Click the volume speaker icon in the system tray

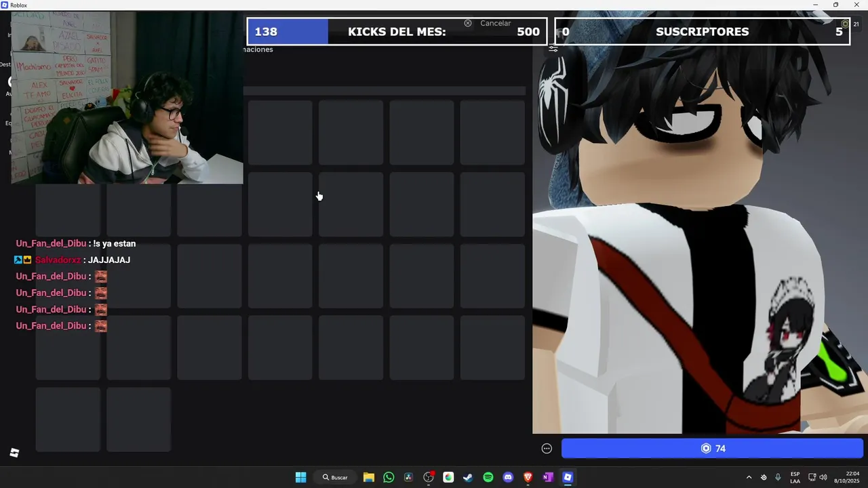(x=823, y=477)
